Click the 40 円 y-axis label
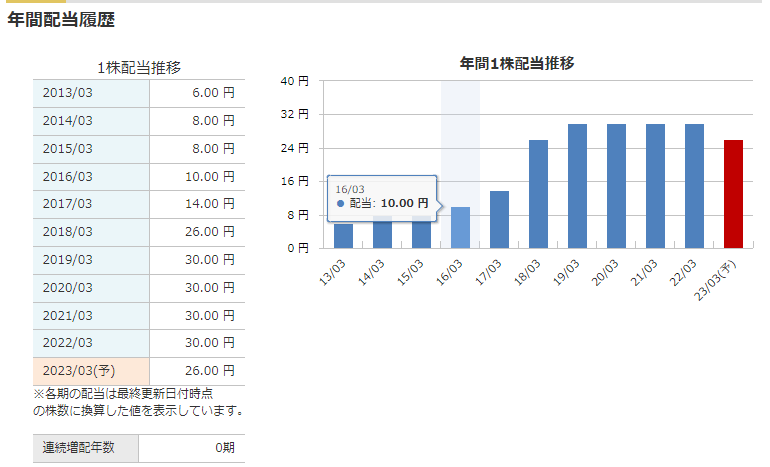The width and height of the screenshot is (770, 467). tap(295, 81)
